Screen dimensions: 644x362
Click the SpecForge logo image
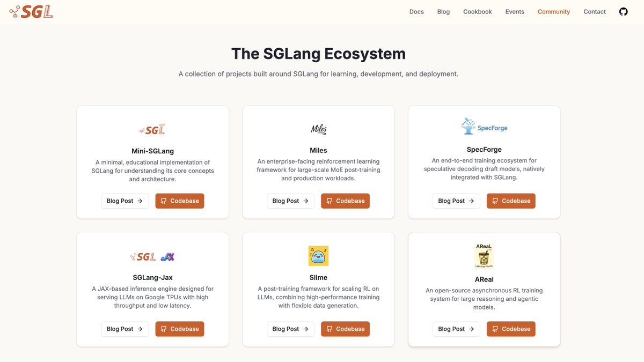tap(484, 127)
